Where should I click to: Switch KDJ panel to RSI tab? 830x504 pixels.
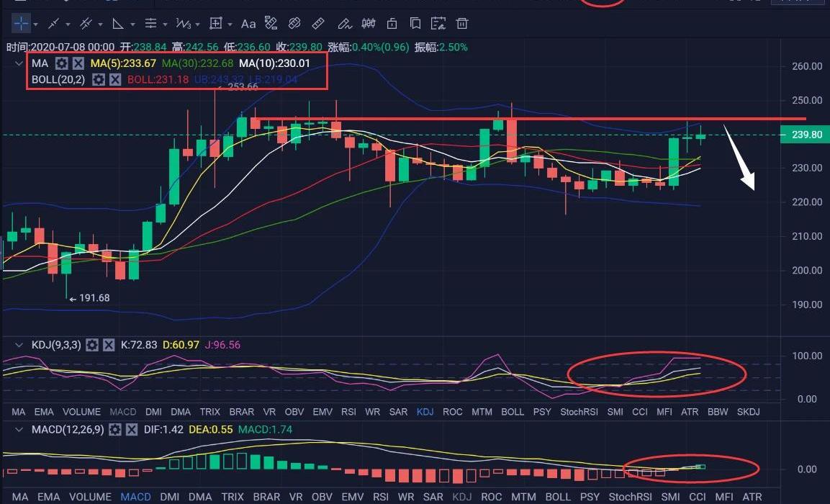pos(348,412)
